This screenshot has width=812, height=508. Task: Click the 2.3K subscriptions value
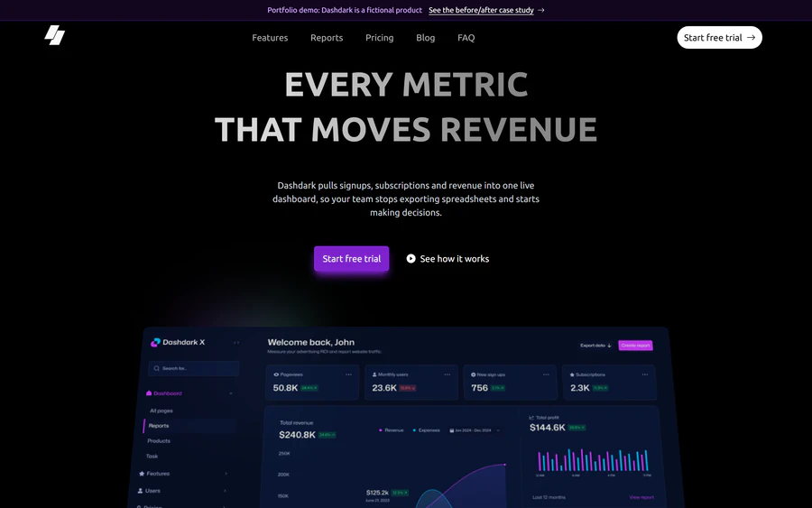(580, 388)
